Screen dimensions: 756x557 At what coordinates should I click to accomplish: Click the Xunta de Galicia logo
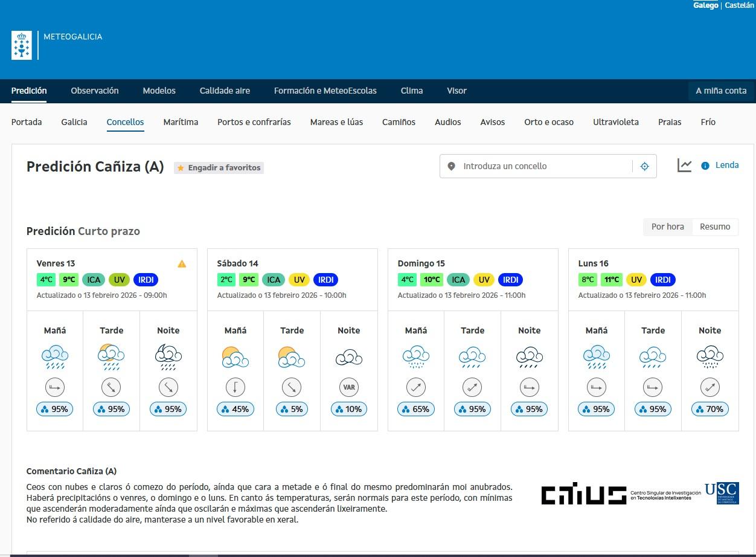(22, 45)
